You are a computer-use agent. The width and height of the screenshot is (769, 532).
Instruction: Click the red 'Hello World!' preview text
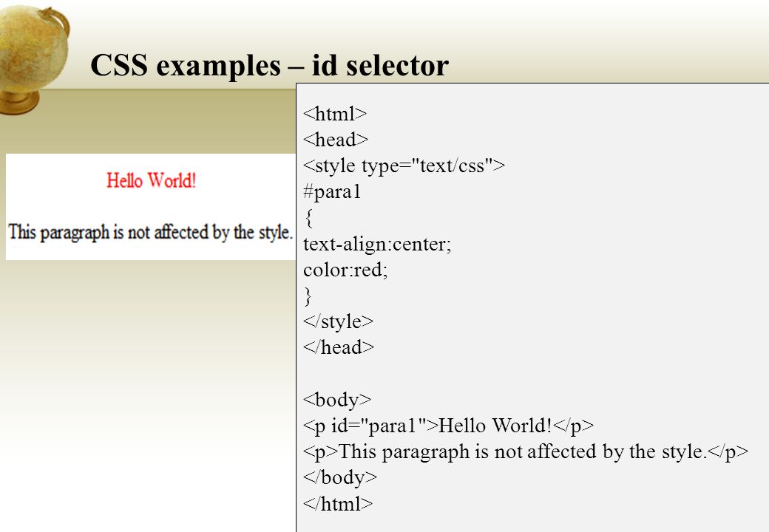(x=151, y=180)
